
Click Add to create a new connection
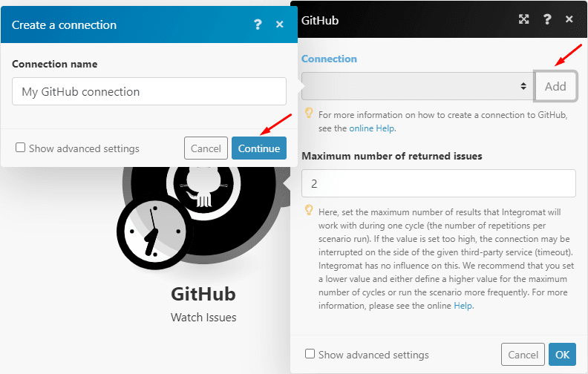click(555, 86)
